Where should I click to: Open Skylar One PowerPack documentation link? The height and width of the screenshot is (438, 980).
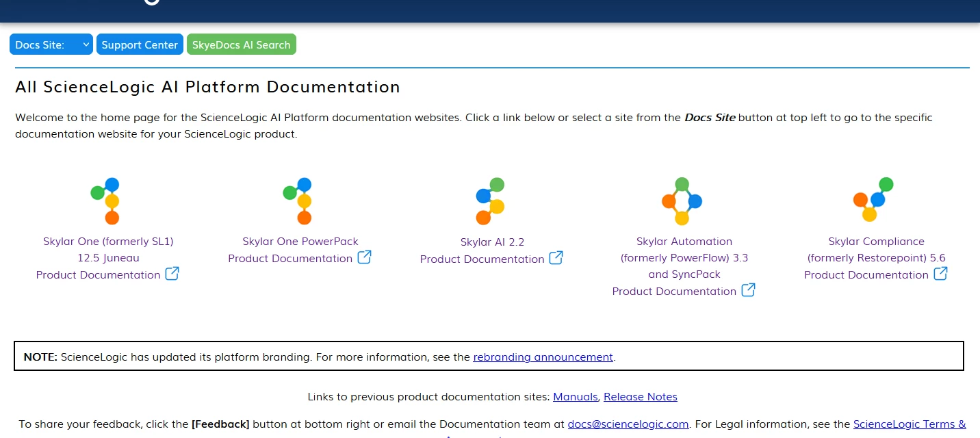click(x=300, y=250)
